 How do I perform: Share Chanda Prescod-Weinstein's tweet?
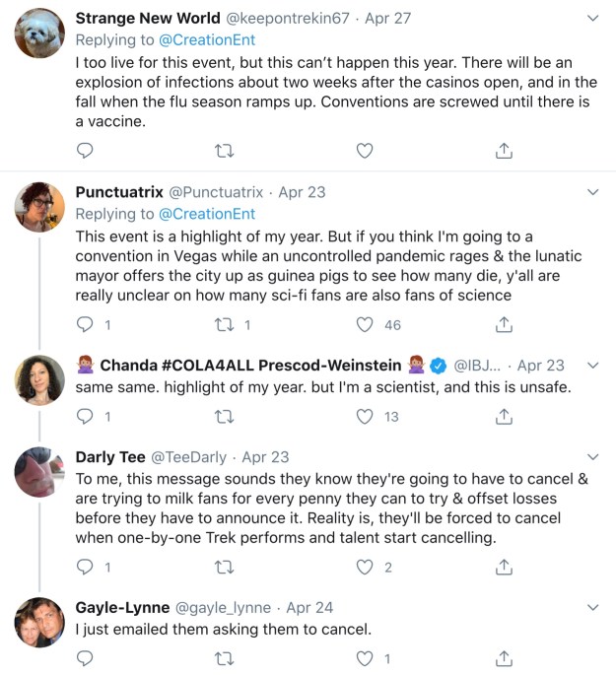[x=503, y=417]
